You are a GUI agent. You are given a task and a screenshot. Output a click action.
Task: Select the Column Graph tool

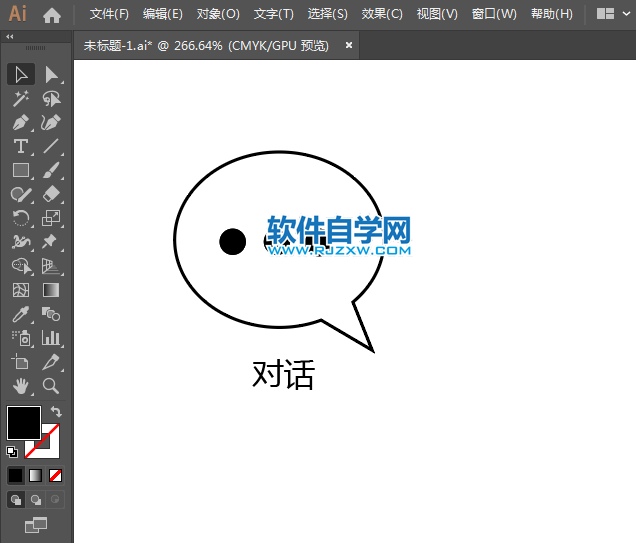click(51, 338)
